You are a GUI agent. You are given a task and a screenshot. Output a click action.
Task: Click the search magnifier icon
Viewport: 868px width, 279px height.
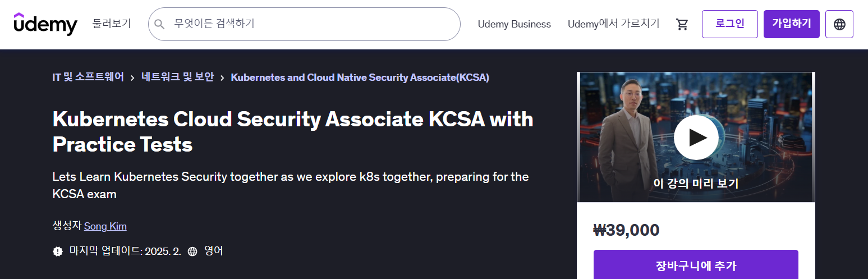(x=159, y=24)
